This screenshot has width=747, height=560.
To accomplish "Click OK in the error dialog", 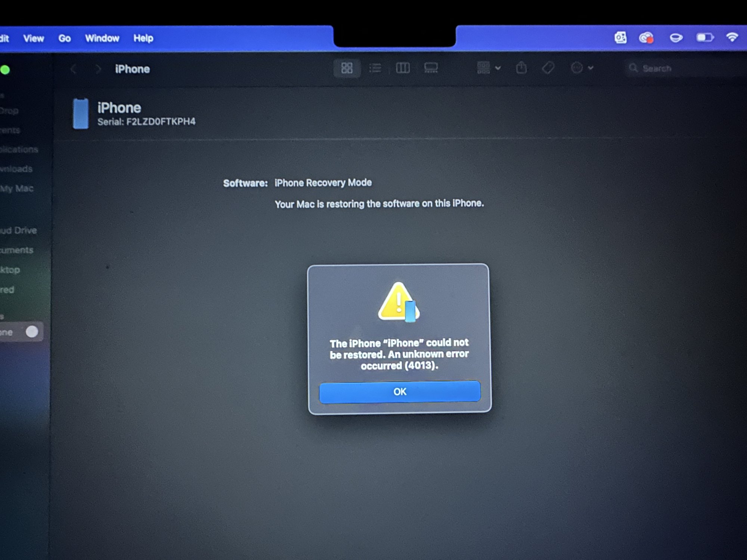I will click(x=400, y=392).
